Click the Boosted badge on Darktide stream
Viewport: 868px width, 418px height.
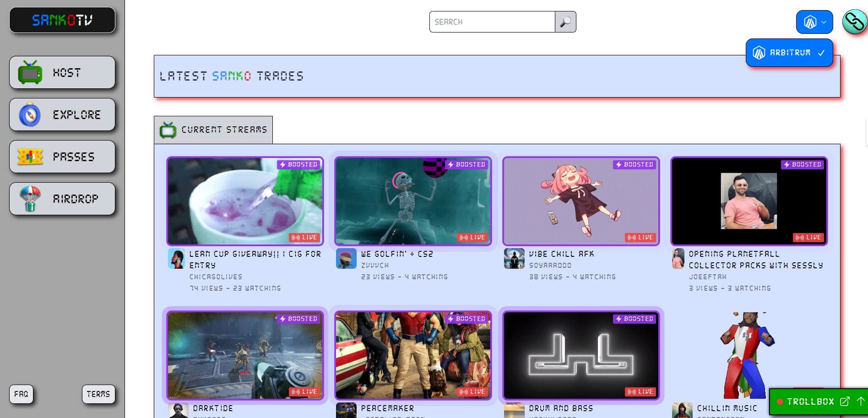(299, 319)
